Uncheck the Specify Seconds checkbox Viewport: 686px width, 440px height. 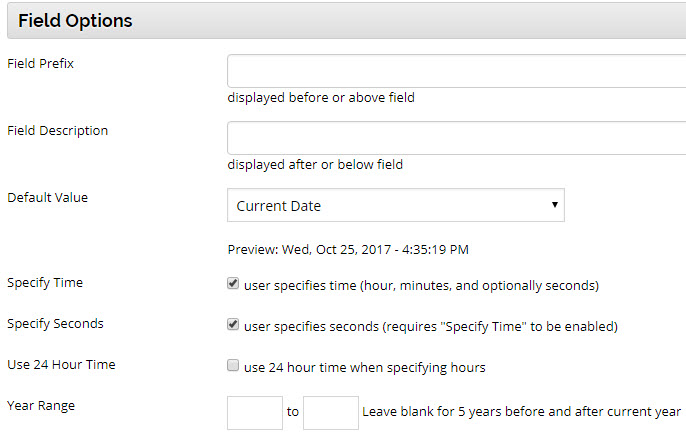[233, 325]
